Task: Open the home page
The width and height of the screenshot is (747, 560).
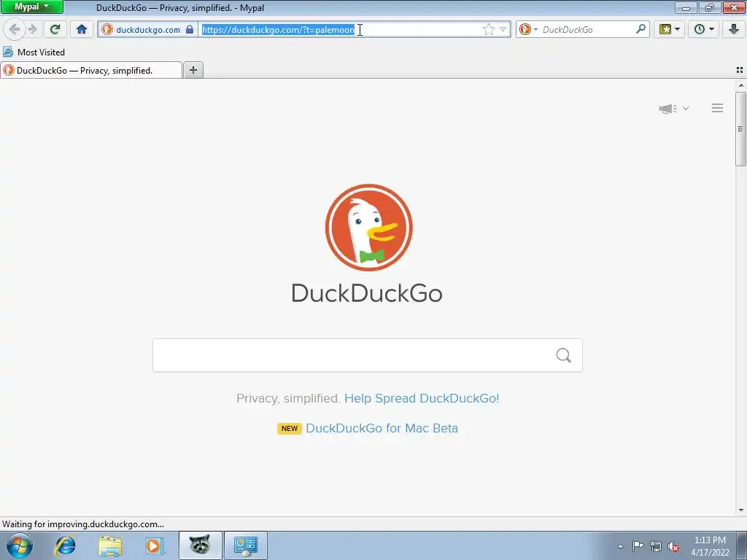Action: (82, 29)
